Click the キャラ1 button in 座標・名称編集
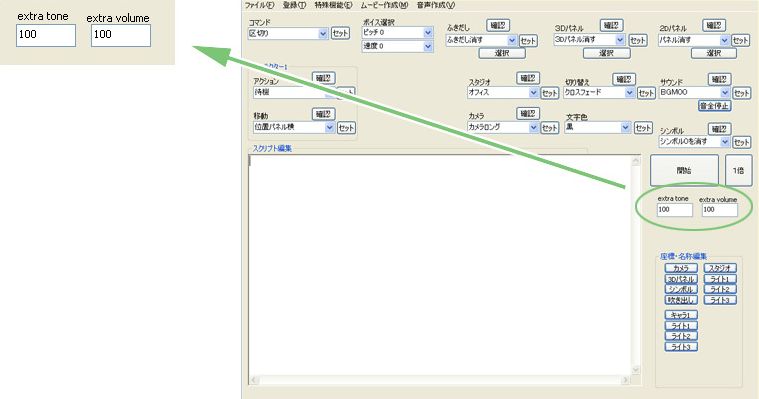The image size is (759, 399). [681, 315]
